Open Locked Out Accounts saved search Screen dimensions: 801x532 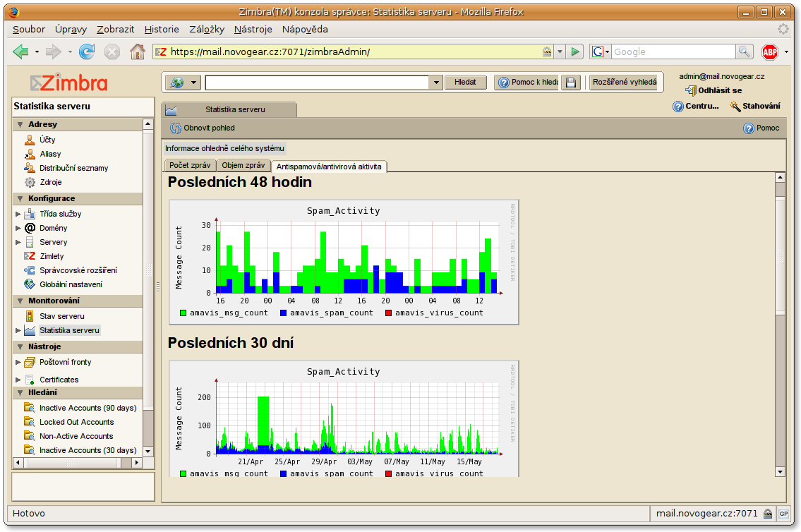coord(76,422)
